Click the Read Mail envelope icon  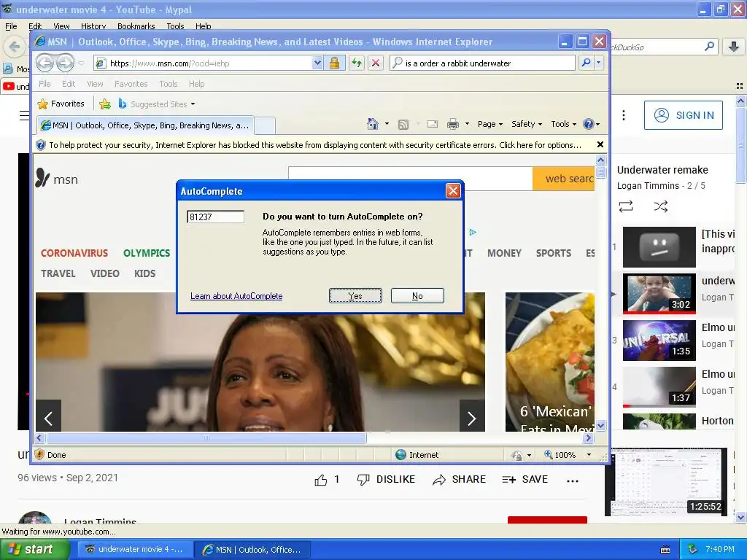[x=432, y=124]
